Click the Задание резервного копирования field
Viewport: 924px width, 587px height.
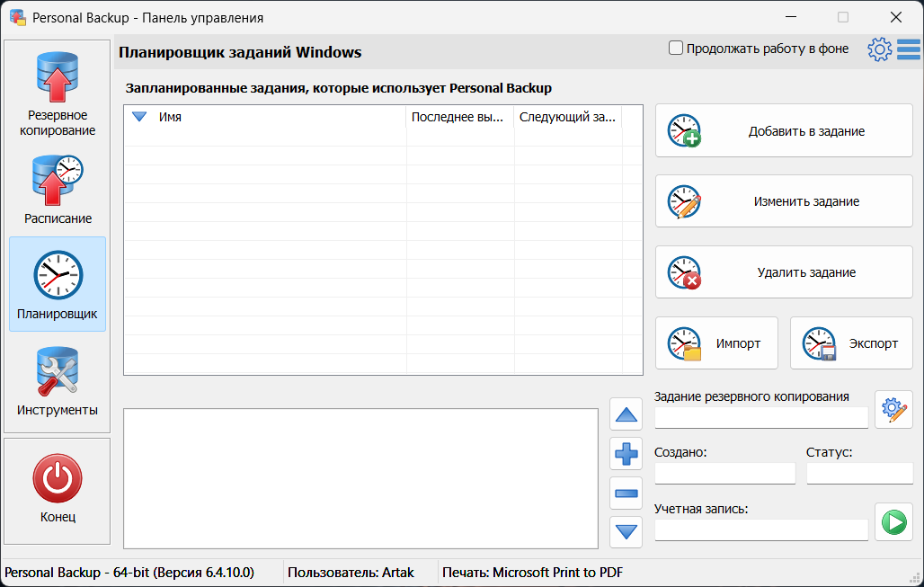coord(761,418)
